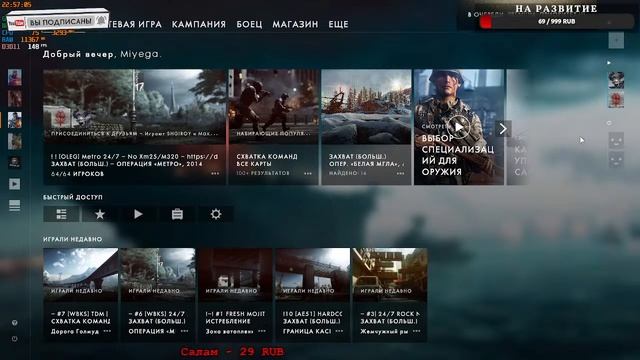The width and height of the screenshot is (640, 360).
Task: Select the second game icon in left sidebar
Action: click(15, 99)
